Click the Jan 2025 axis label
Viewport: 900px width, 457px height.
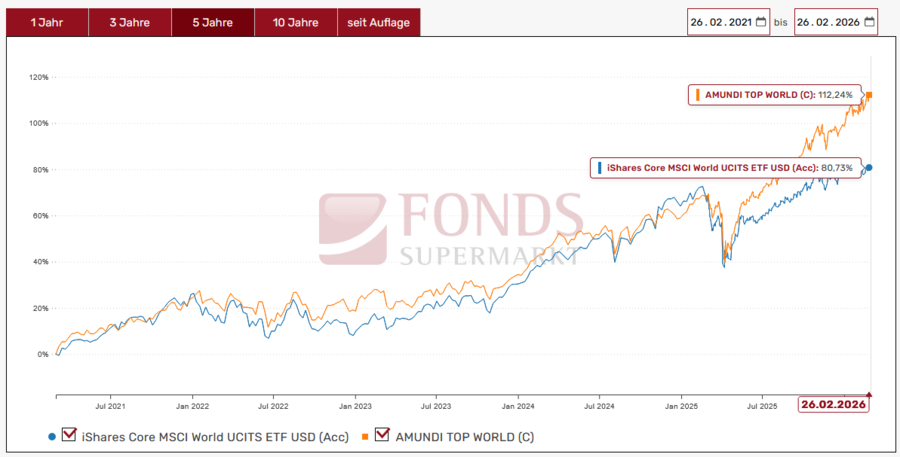[681, 406]
